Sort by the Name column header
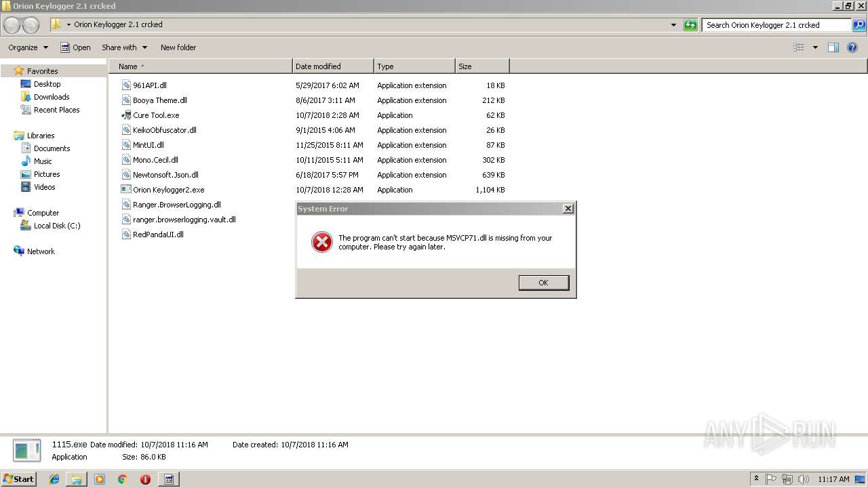The image size is (868, 488). point(201,66)
